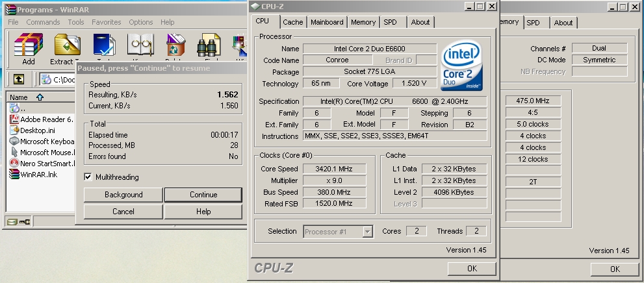The height and width of the screenshot is (283, 644).
Task: Click the Cancel button in the paused dialog
Action: point(123,212)
